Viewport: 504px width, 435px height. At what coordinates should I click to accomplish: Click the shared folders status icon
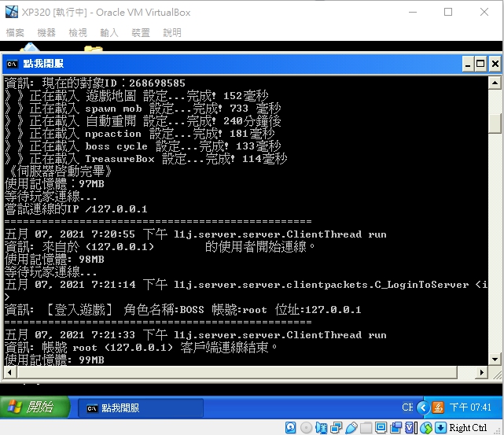coord(366,428)
